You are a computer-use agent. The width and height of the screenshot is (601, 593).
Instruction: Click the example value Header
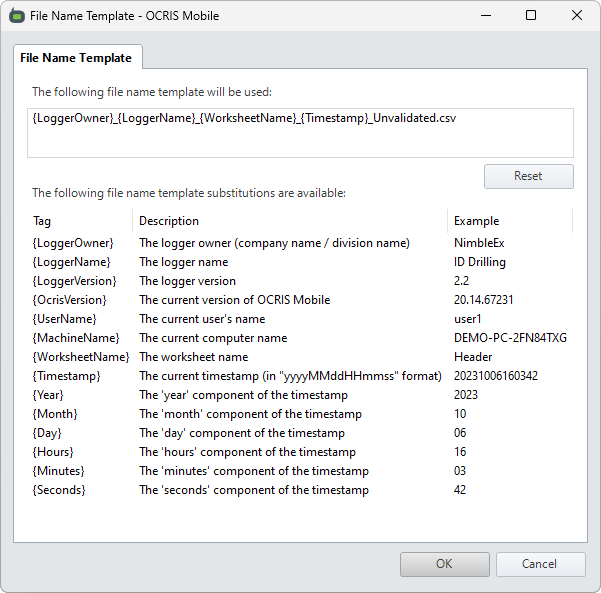[x=473, y=357]
